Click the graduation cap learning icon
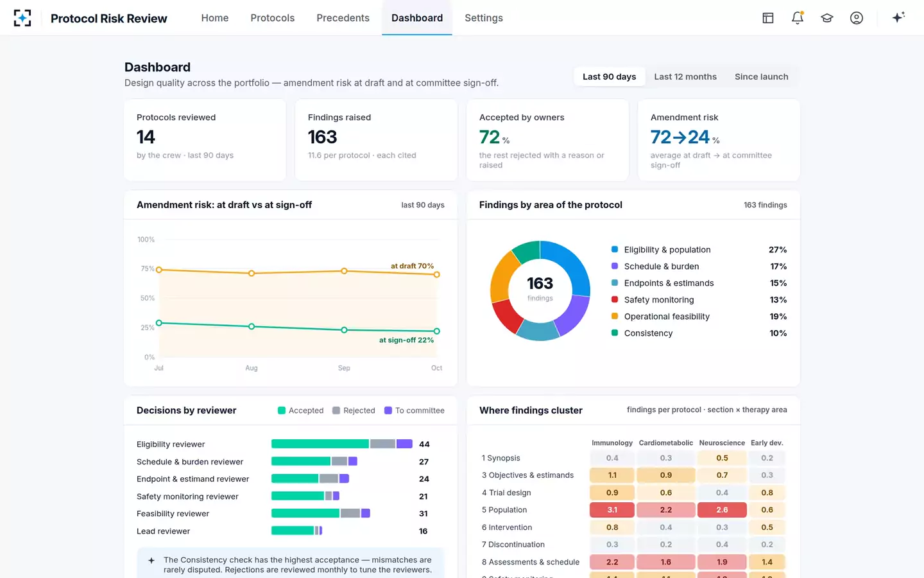This screenshot has width=924, height=578. [827, 18]
